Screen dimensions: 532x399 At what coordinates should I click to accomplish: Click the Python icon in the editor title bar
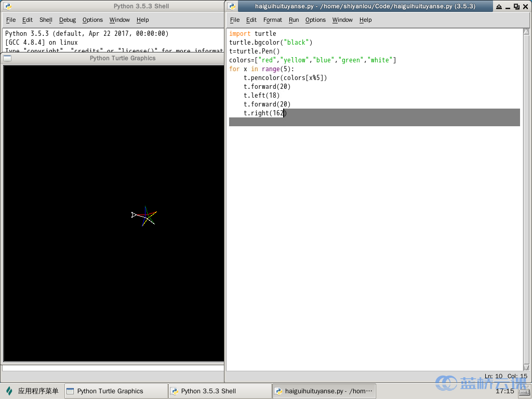232,6
